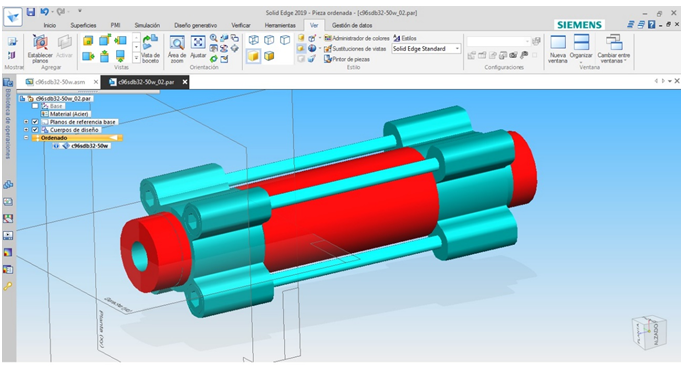The width and height of the screenshot is (682, 366).
Task: Click Administrador de colores button
Action: (x=357, y=38)
